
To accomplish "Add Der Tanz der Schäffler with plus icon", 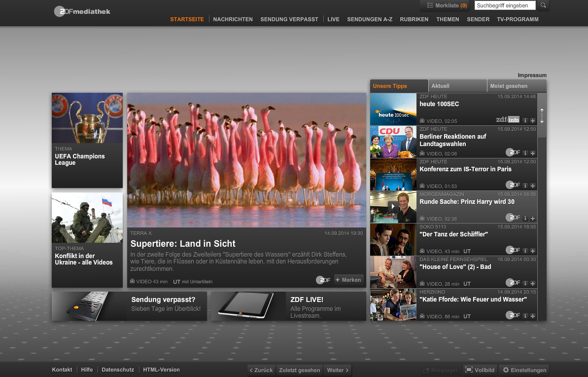I will 532,251.
